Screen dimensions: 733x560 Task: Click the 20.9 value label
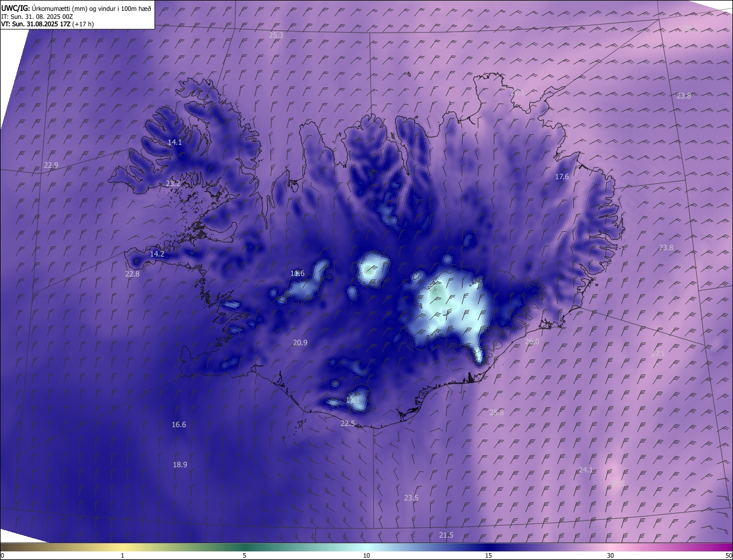300,343
